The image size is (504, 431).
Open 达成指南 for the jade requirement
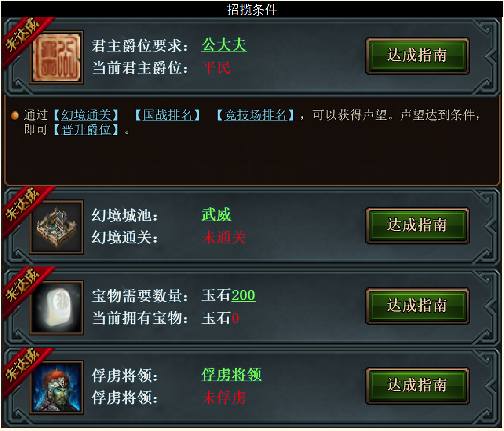[417, 306]
